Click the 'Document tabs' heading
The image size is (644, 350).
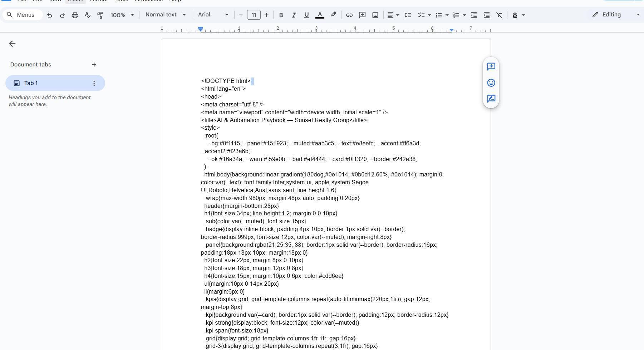[x=31, y=65]
